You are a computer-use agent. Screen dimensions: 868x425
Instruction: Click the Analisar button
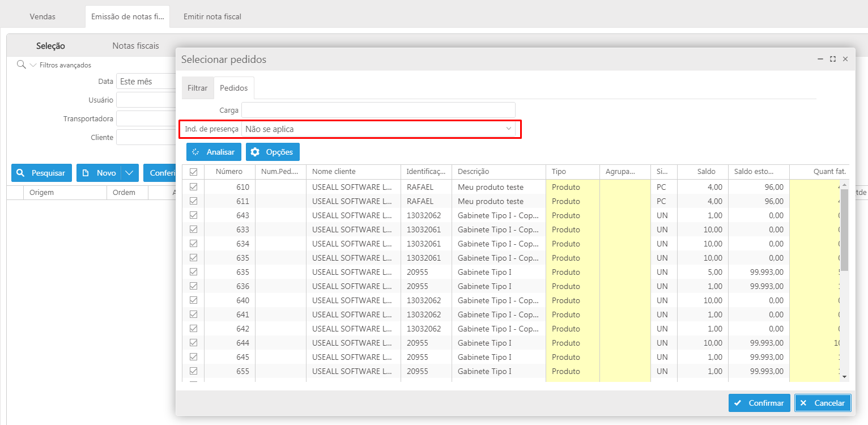214,152
